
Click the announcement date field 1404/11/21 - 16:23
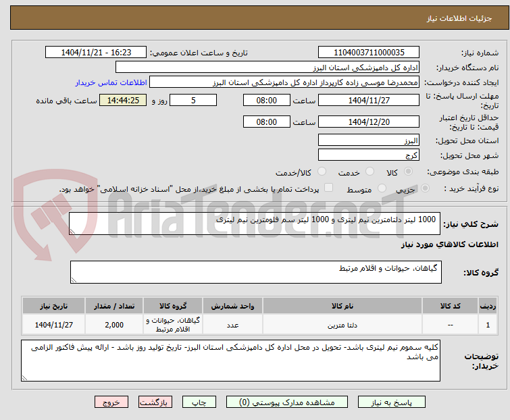(96, 53)
